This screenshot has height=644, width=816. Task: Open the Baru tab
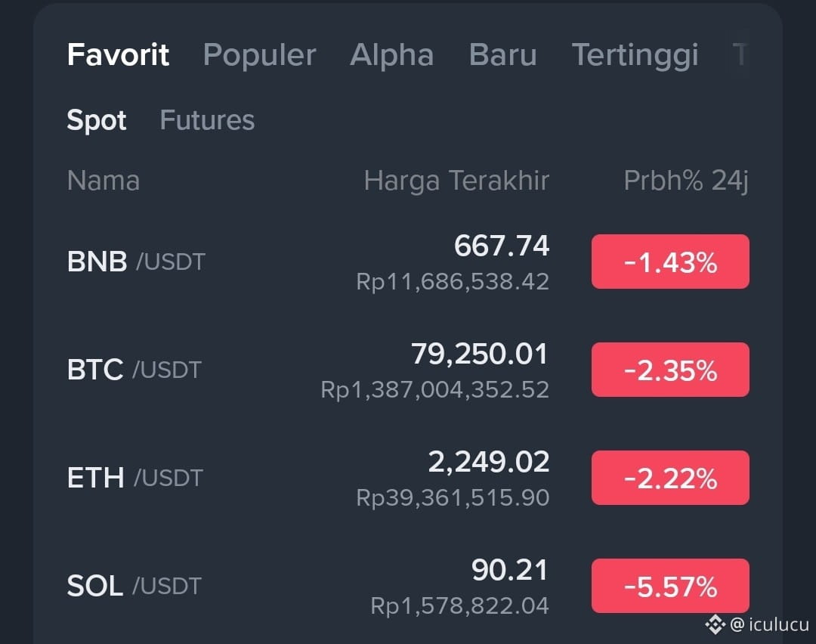(x=502, y=54)
